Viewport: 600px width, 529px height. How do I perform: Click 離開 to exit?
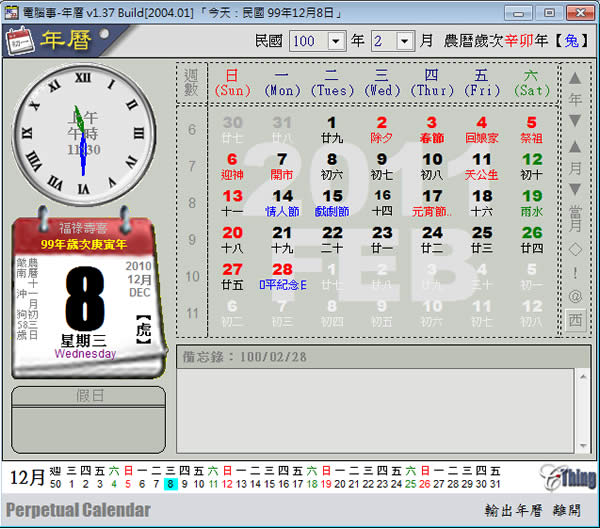pos(565,510)
